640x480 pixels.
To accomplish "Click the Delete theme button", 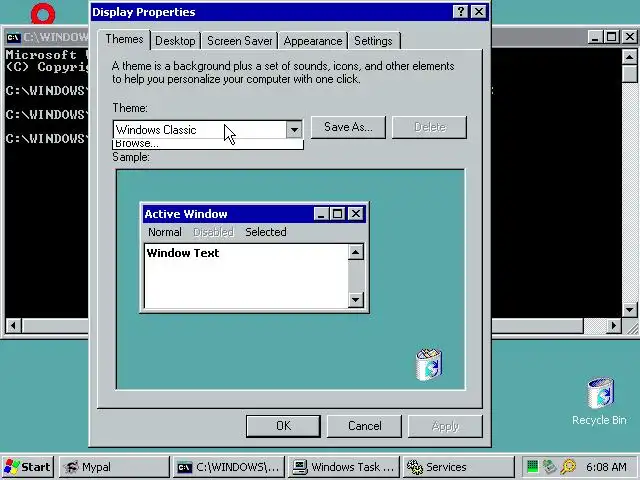I will [429, 127].
